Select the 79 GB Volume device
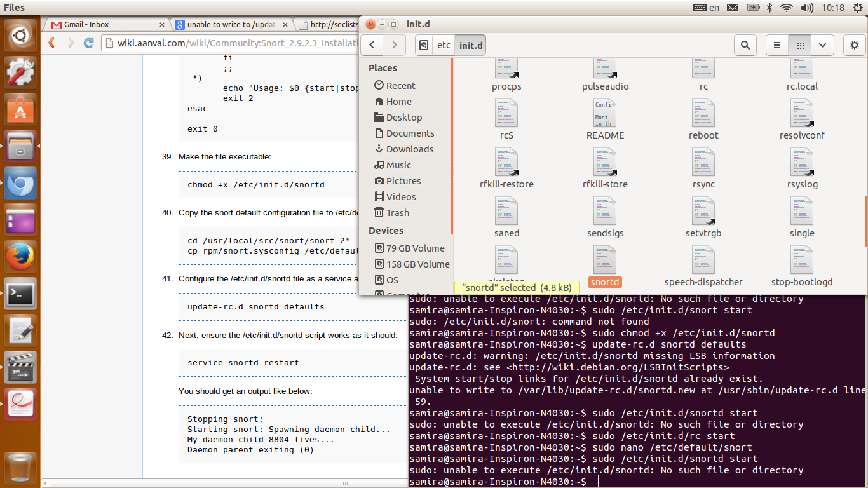Image resolution: width=868 pixels, height=488 pixels. (x=415, y=248)
